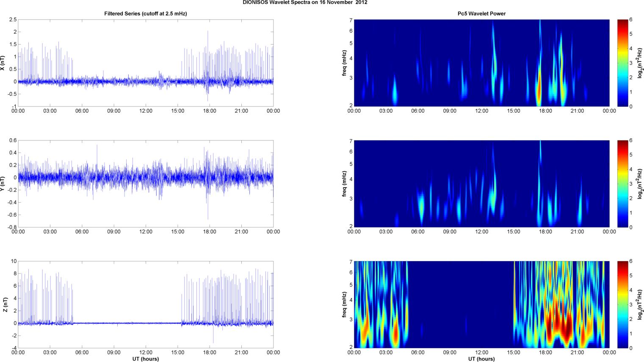644x362 pixels.
Task: Click the '18:00' tick under the Z spectrogram
Action: tap(545, 352)
